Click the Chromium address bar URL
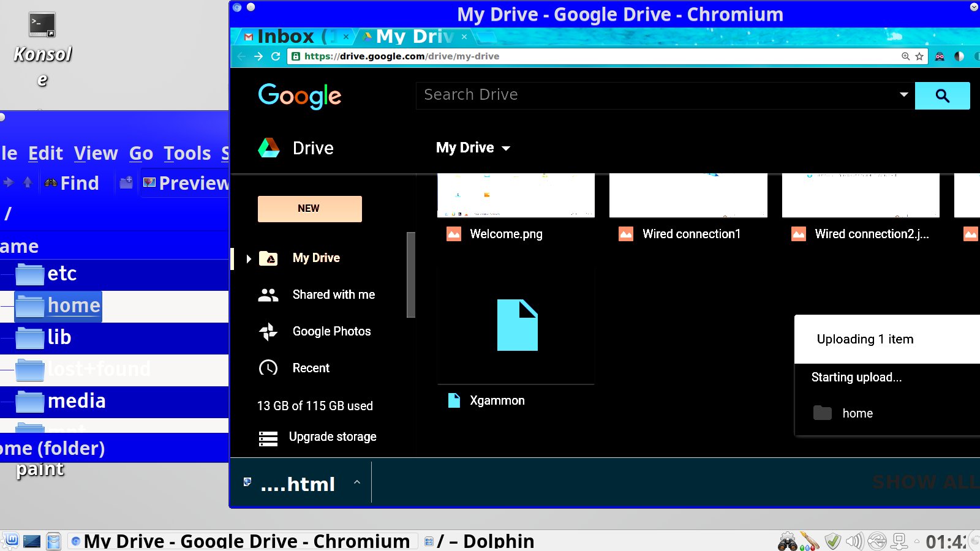The image size is (980, 551). 402,56
